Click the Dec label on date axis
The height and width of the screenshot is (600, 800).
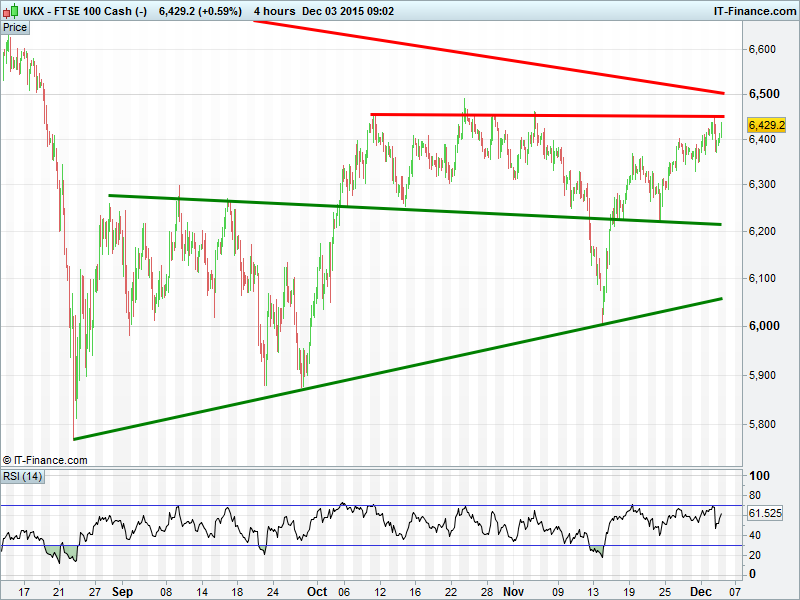tap(702, 591)
